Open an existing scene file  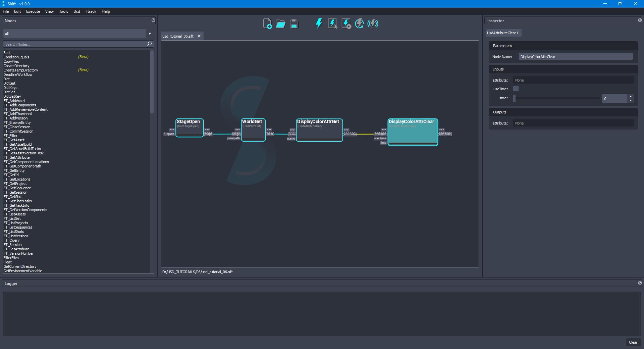click(x=280, y=23)
